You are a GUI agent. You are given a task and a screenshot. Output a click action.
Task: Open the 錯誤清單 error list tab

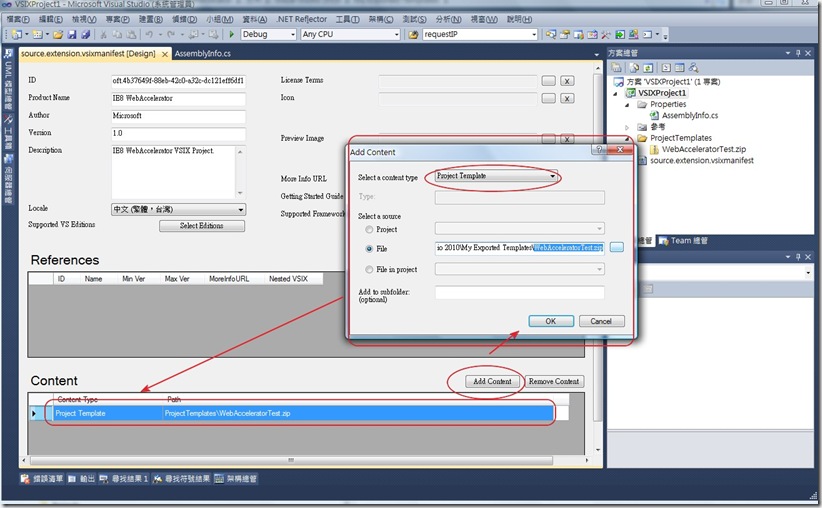coord(42,479)
